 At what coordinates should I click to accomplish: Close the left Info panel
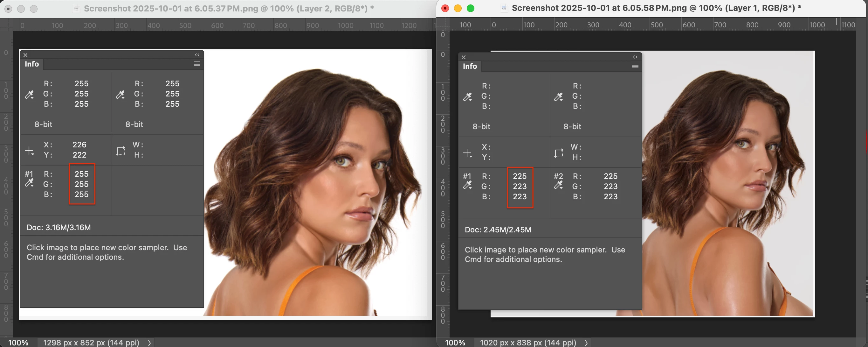coord(25,55)
